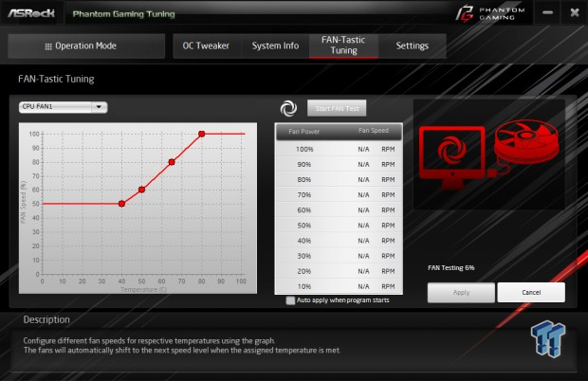Select the 30% fan power row
Viewport: 588px width, 381px height.
click(339, 256)
